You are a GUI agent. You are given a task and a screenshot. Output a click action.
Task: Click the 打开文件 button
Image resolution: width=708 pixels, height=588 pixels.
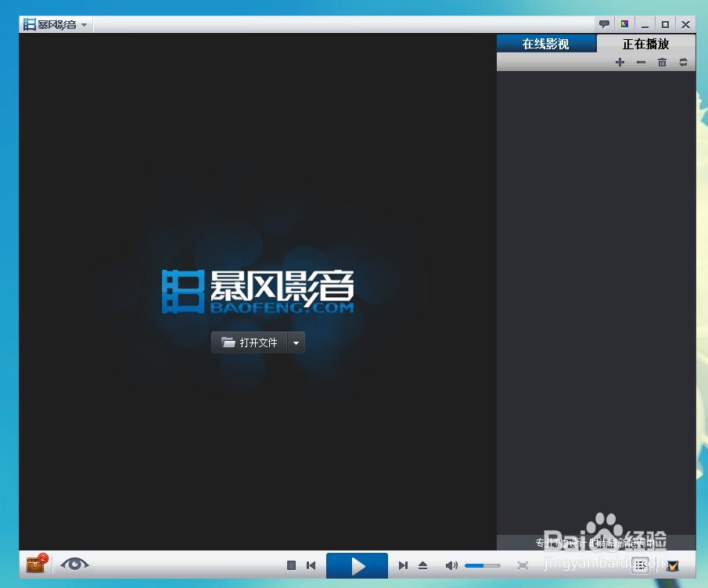250,342
